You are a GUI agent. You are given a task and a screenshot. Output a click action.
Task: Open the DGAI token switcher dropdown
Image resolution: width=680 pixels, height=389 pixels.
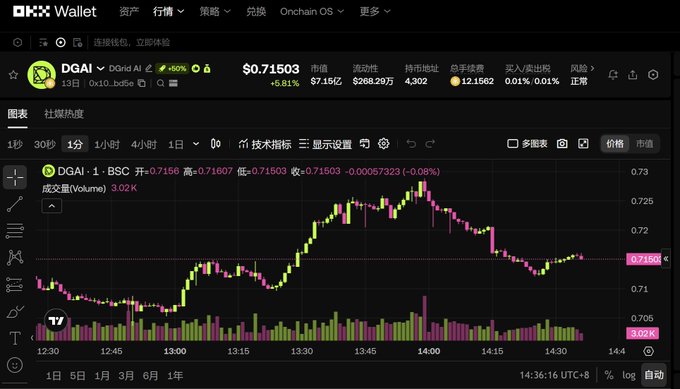(x=101, y=69)
